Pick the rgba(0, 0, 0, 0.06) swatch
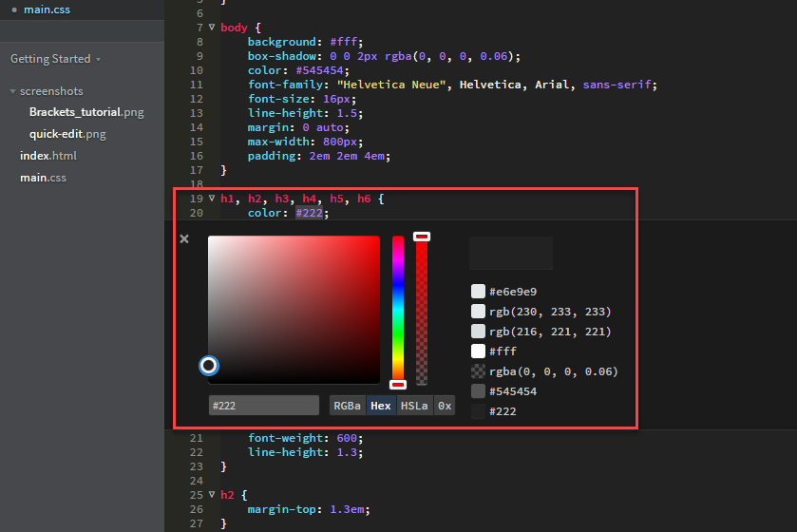This screenshot has width=797, height=532. (x=478, y=370)
